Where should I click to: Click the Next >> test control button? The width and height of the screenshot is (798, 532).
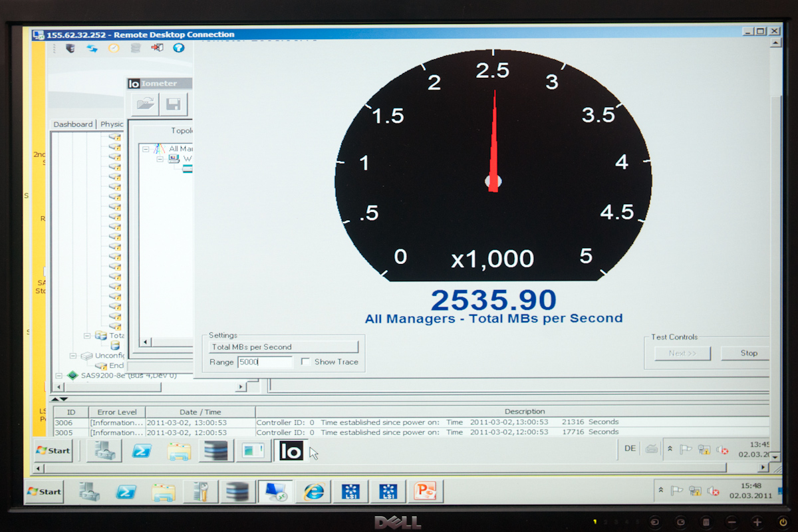(682, 353)
